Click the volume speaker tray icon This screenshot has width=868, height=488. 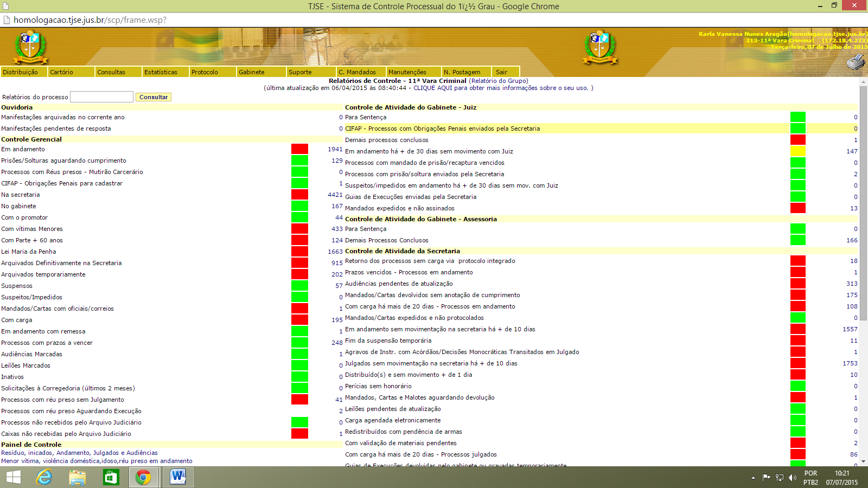(x=793, y=478)
